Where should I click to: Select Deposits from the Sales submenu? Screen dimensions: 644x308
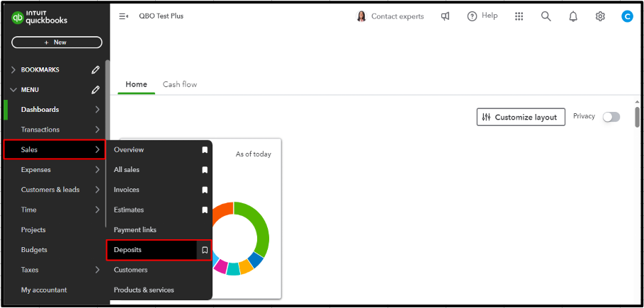[128, 250]
